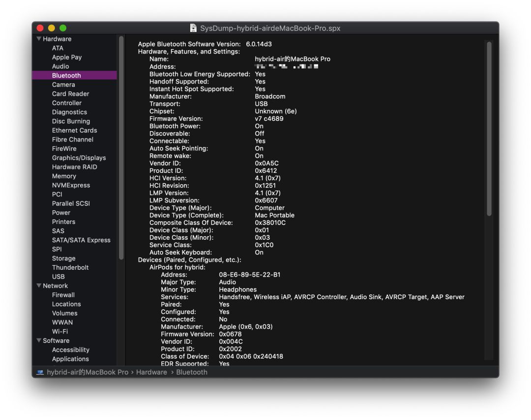
Task: Open Camera in the sidebar
Action: click(63, 84)
